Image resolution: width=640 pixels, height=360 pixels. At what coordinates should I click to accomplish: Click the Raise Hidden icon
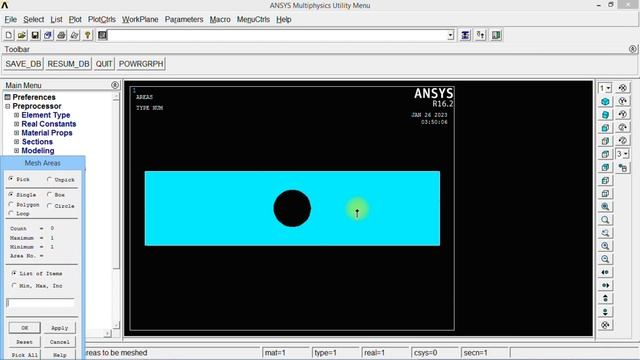pyautogui.click(x=465, y=36)
